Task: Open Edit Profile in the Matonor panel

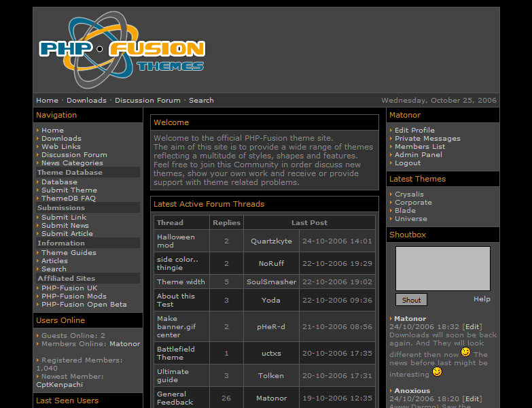Action: (x=414, y=131)
